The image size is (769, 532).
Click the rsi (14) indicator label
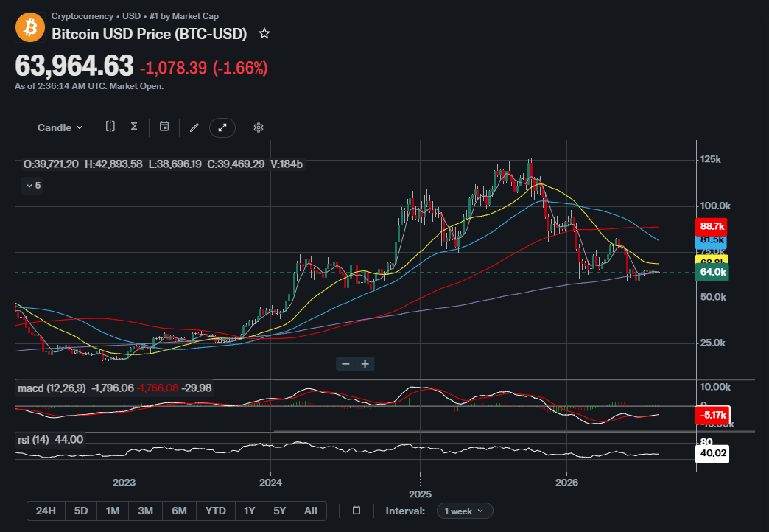point(33,440)
